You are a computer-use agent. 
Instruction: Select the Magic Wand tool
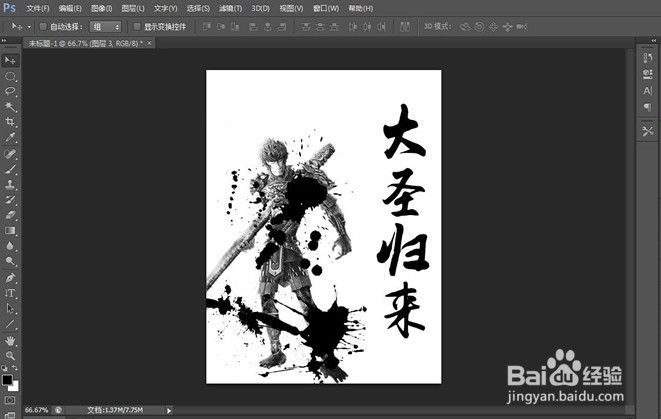pyautogui.click(x=10, y=107)
